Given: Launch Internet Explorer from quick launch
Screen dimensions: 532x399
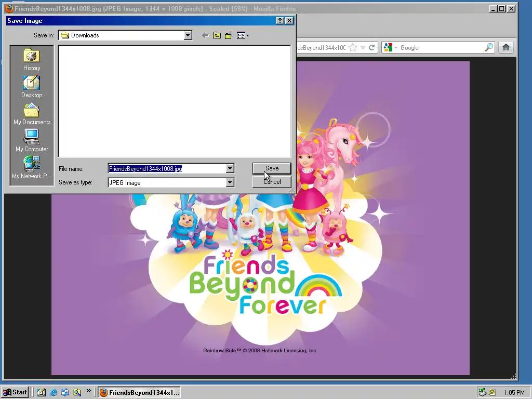Looking at the screenshot, I should tap(54, 393).
